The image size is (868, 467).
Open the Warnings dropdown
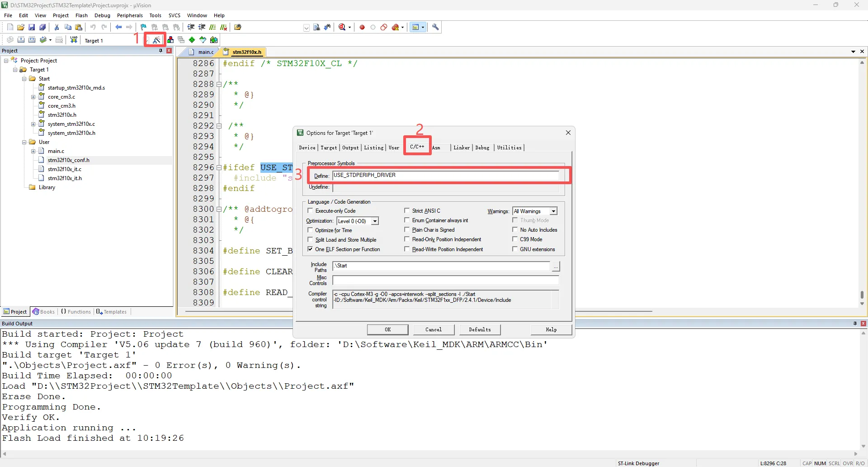click(x=553, y=211)
